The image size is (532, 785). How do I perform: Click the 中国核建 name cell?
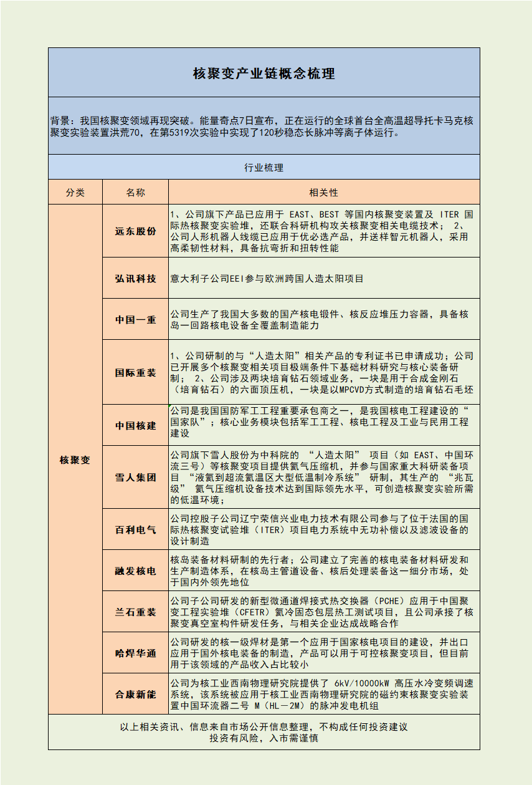(x=135, y=426)
